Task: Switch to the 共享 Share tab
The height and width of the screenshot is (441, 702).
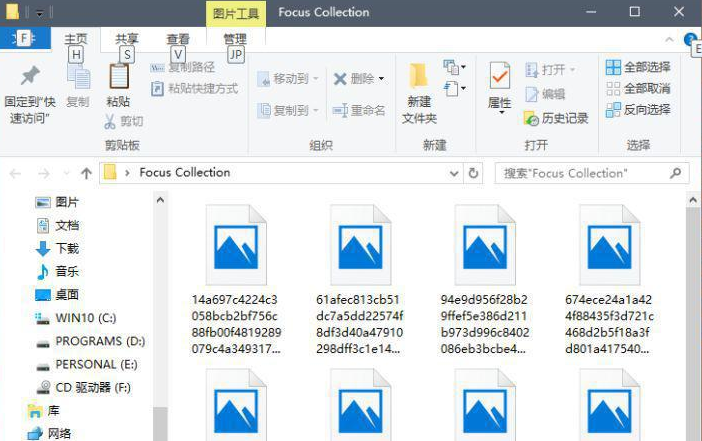Action: [x=127, y=39]
